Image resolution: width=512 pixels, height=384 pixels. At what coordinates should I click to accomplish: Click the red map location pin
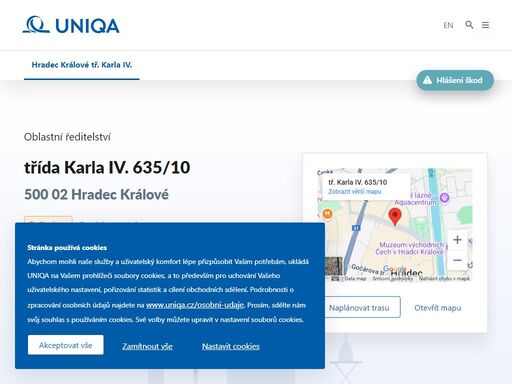[x=395, y=216]
